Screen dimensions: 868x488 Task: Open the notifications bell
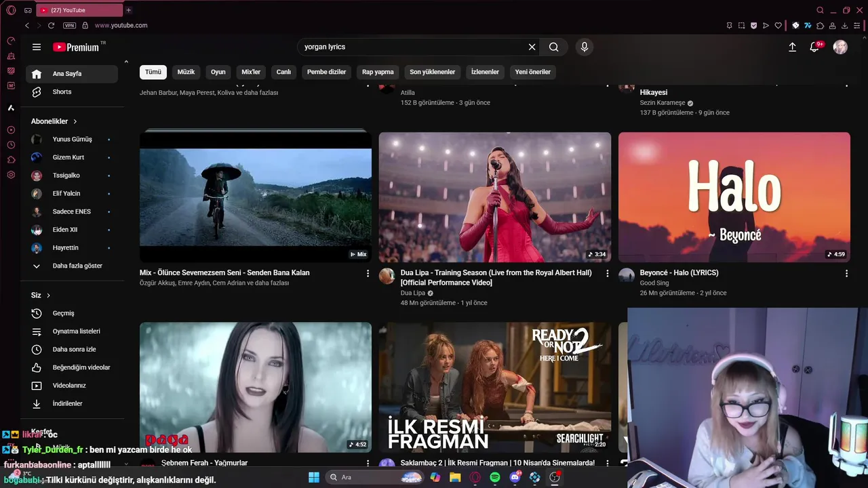[815, 47]
